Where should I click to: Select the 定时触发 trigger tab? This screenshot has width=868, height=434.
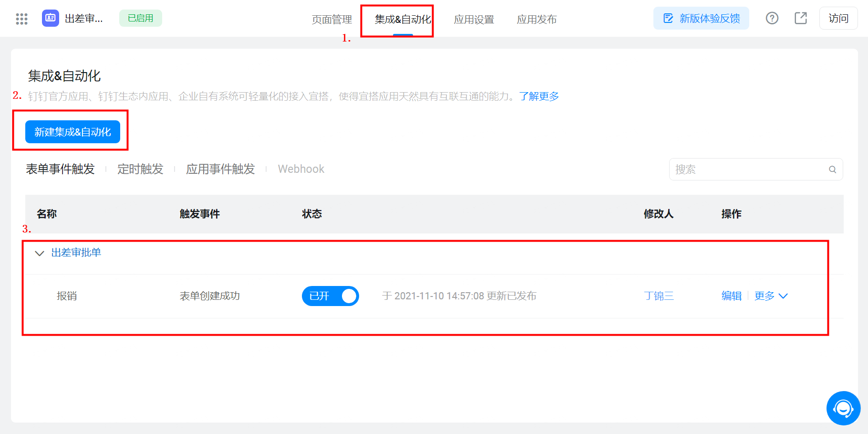[140, 169]
